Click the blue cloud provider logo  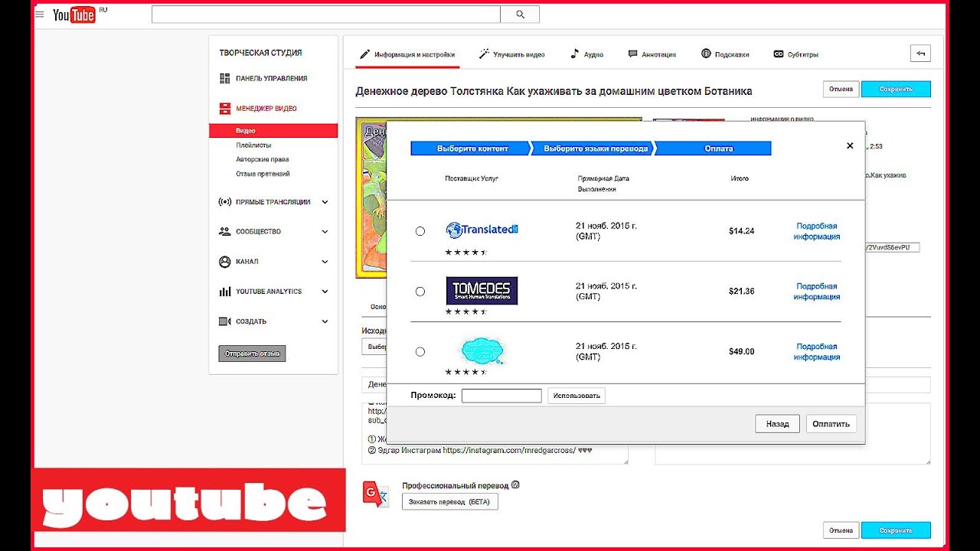point(482,351)
